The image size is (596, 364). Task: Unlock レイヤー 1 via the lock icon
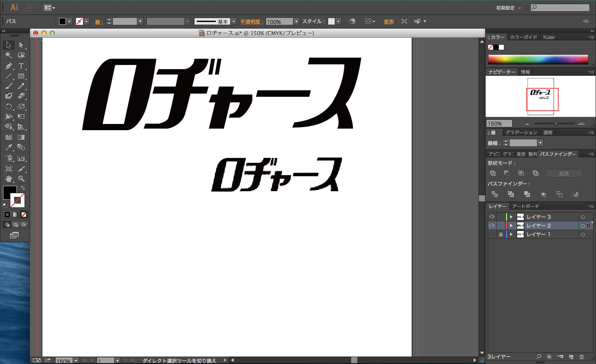tap(501, 234)
